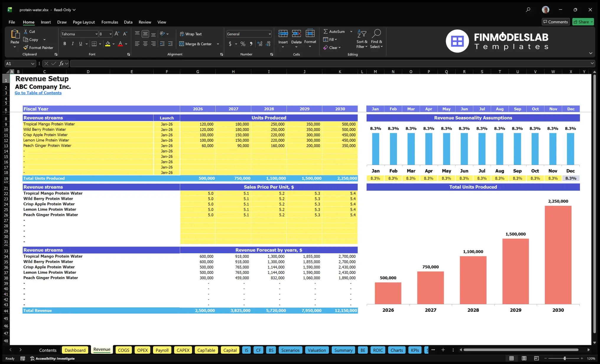This screenshot has width=600, height=364.
Task: Click the green Share button
Action: tap(583, 22)
